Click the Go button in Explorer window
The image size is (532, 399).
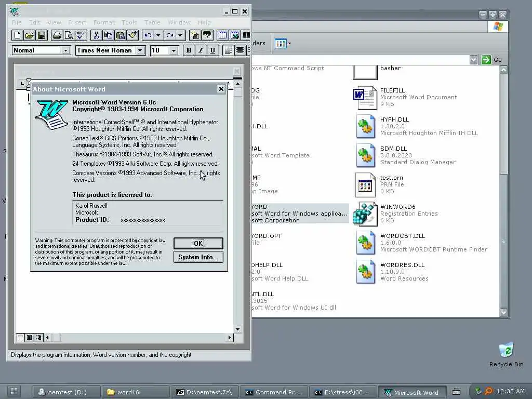click(491, 60)
